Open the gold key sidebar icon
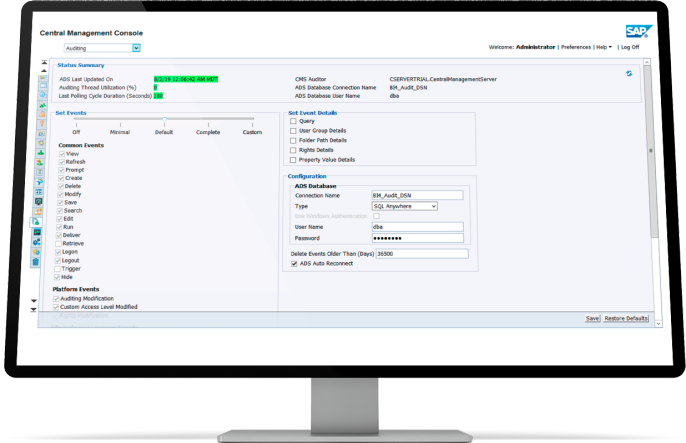 (x=42, y=124)
